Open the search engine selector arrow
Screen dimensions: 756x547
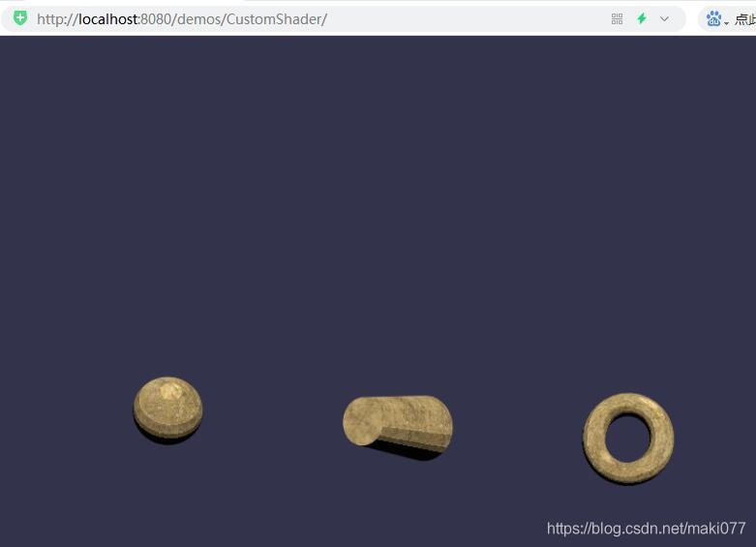[x=726, y=23]
